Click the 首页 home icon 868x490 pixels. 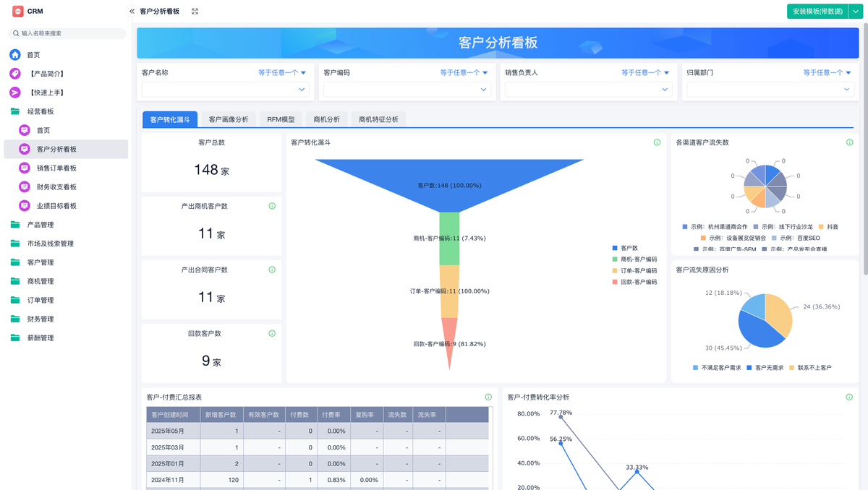[15, 55]
